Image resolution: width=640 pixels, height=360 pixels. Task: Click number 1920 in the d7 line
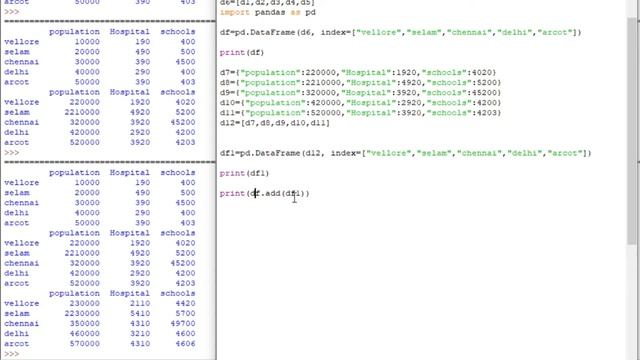406,72
